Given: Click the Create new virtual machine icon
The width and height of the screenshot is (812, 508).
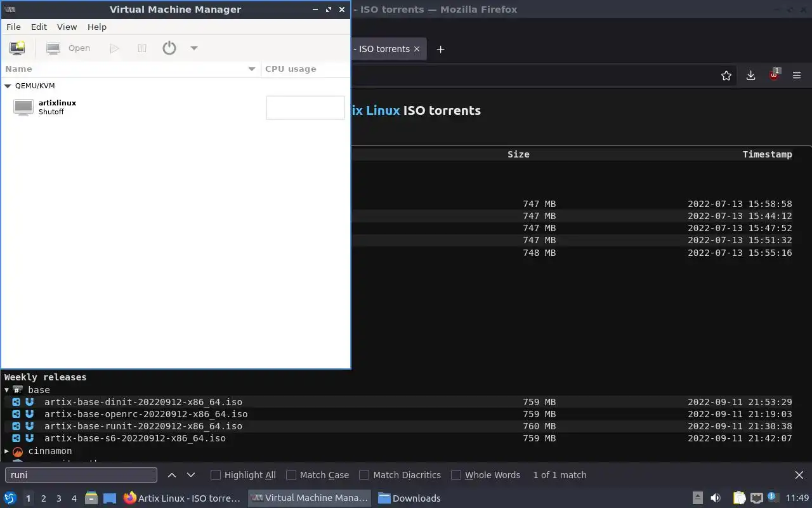Looking at the screenshot, I should click(x=17, y=48).
